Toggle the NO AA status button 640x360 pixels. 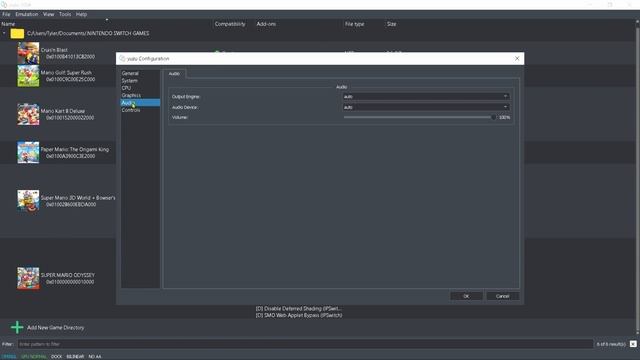[x=95, y=357]
